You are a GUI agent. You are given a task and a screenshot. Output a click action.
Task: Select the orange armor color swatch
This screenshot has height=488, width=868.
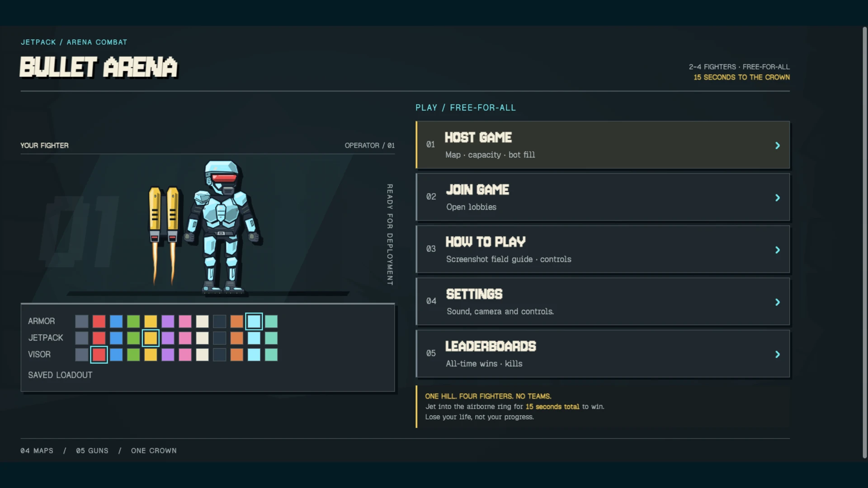point(237,321)
